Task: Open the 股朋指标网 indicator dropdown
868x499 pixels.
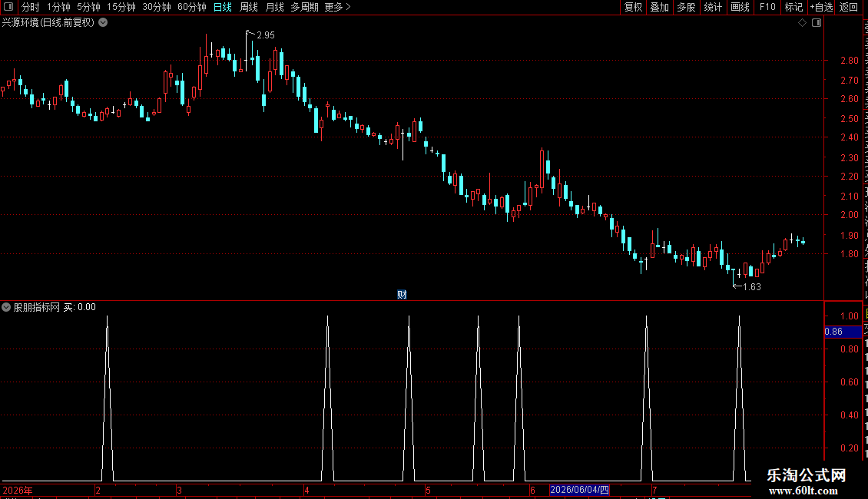Action: [6, 307]
